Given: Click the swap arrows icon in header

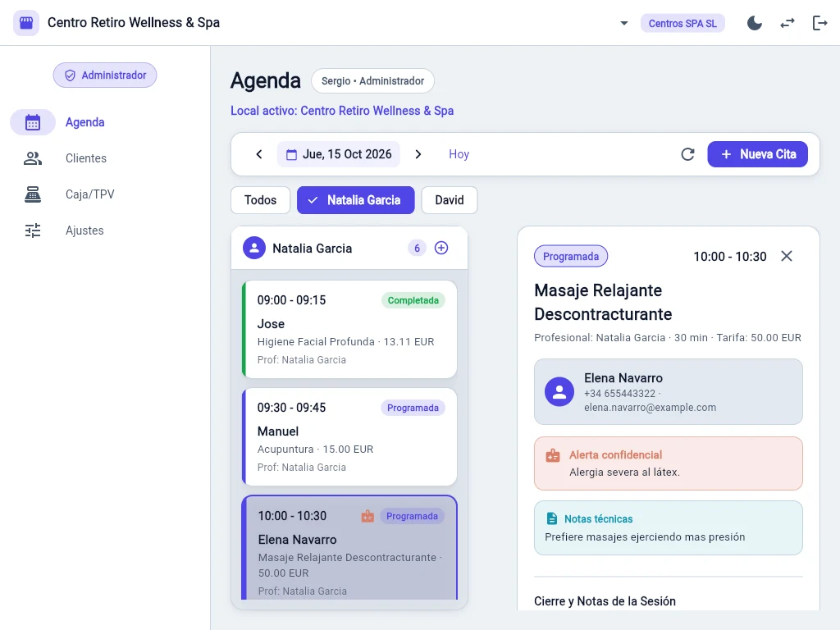Looking at the screenshot, I should [x=787, y=23].
